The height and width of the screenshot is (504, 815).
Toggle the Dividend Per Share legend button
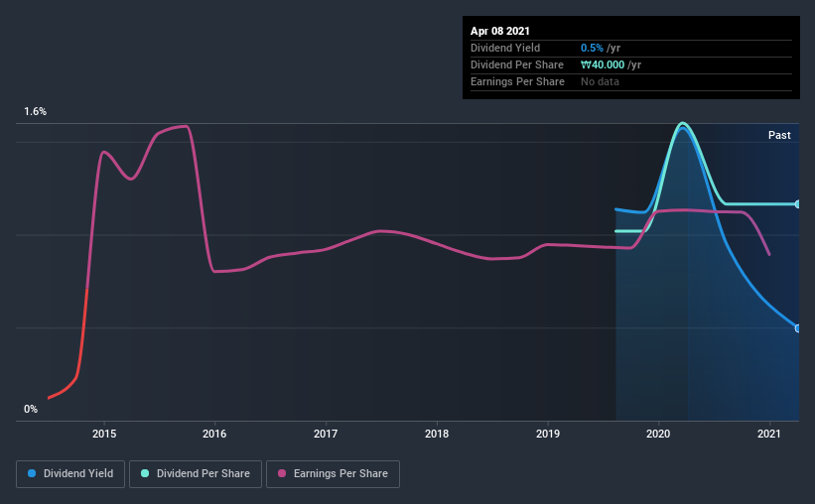coord(196,474)
